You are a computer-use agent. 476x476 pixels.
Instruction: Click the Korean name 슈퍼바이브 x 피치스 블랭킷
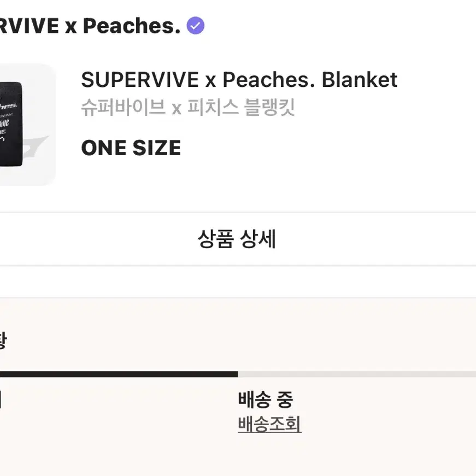[188, 108]
